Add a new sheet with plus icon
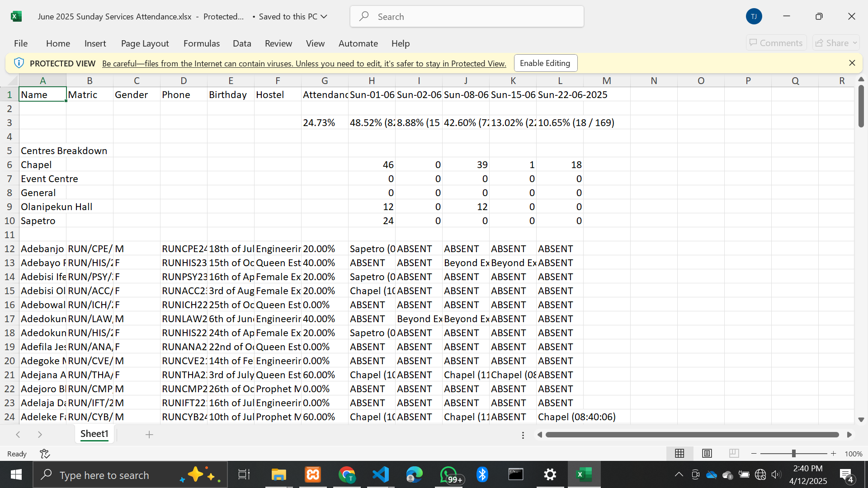Image resolution: width=868 pixels, height=488 pixels. 149,434
